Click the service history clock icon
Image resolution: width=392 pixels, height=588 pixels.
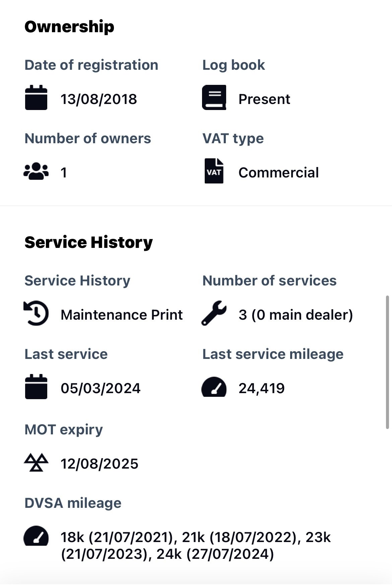tap(36, 313)
